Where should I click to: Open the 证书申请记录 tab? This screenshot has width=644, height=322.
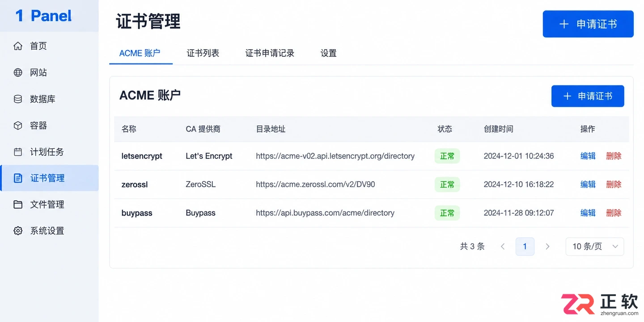pyautogui.click(x=270, y=53)
